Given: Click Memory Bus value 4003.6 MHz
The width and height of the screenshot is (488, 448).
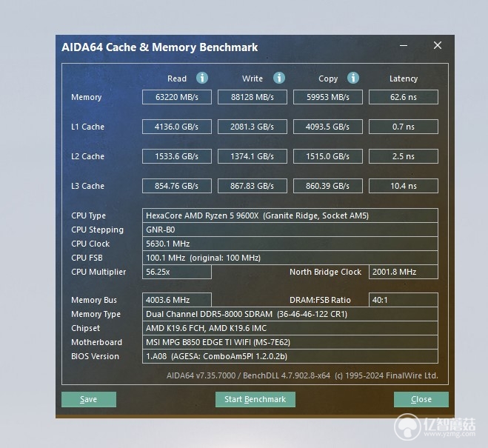Looking at the screenshot, I should point(177,300).
